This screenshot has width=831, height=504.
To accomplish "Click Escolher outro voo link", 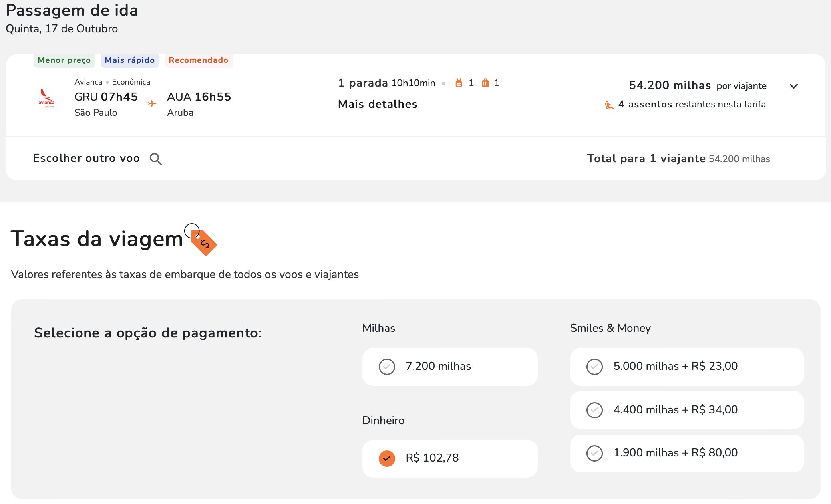I will (86, 158).
